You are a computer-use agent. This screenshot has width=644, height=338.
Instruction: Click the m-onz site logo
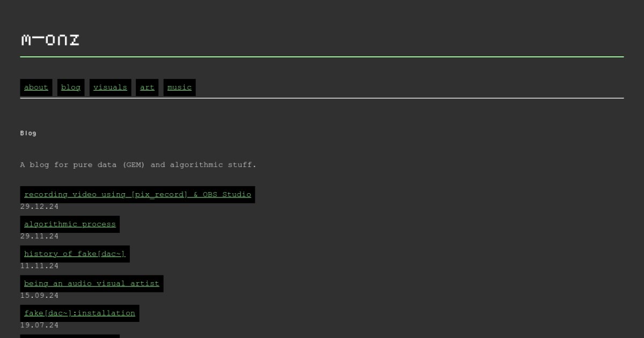50,40
